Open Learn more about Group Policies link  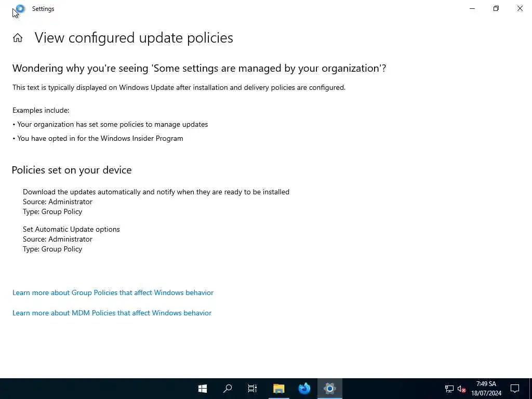[x=113, y=292]
